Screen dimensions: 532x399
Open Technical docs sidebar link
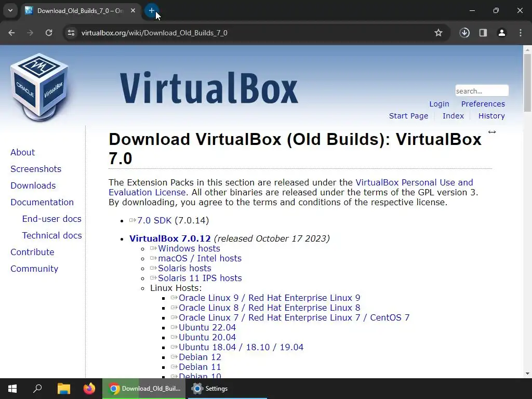coord(52,235)
